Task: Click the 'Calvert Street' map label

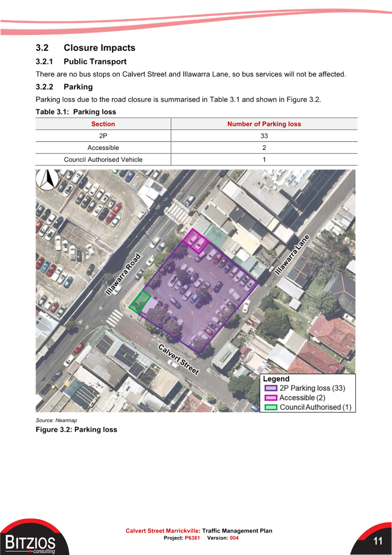Action: point(179,359)
